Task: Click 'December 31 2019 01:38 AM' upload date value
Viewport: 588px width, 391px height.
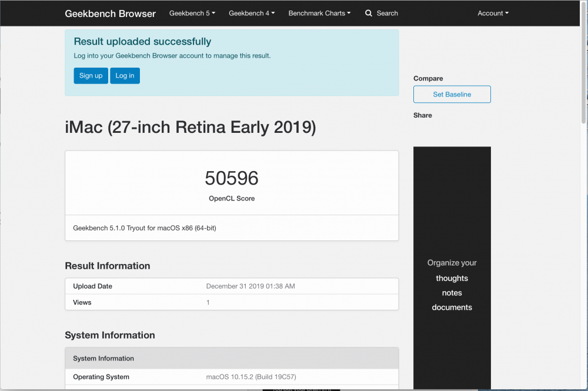Action: 250,286
